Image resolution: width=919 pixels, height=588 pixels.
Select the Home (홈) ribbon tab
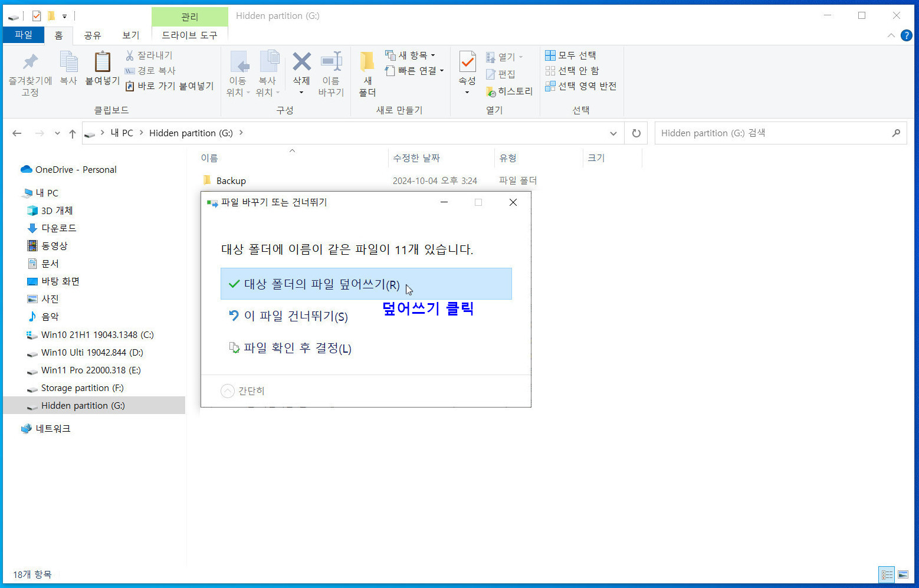58,35
